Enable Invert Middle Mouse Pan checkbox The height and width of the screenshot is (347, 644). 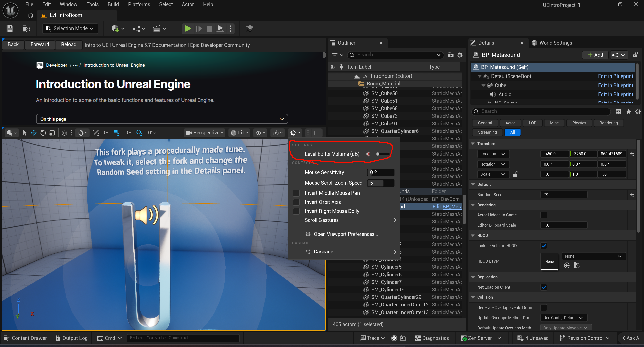pos(296,193)
